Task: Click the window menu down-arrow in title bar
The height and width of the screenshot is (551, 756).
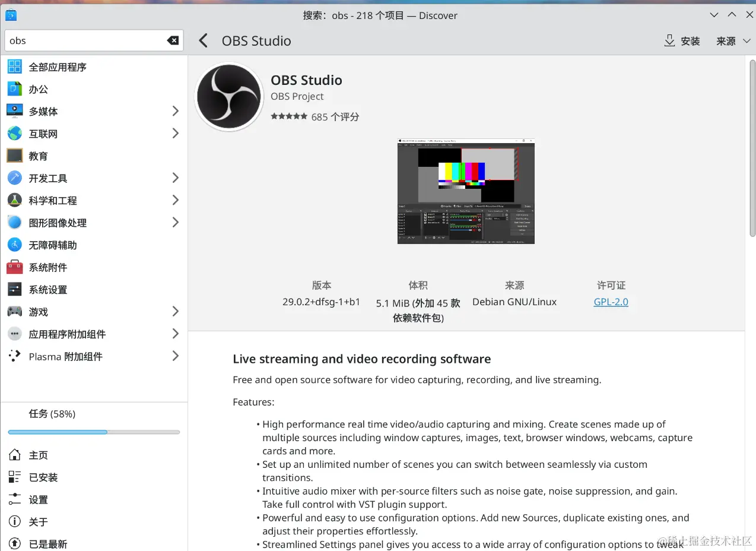Action: point(715,15)
